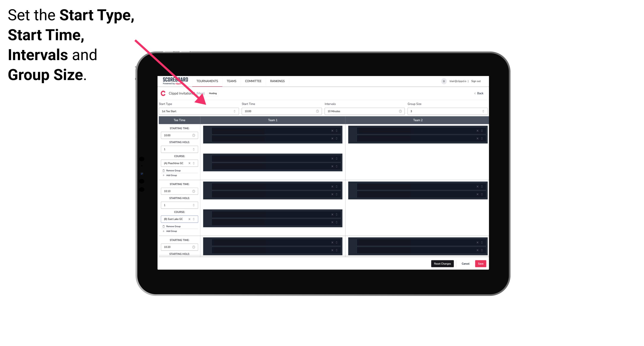Screen dimensions: 644x346
Task: Click the remove X icon on Peachtree GC course
Action: pos(190,164)
